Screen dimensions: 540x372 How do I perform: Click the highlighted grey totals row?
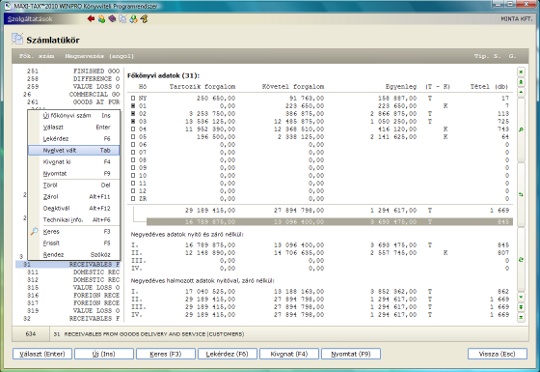click(330, 221)
